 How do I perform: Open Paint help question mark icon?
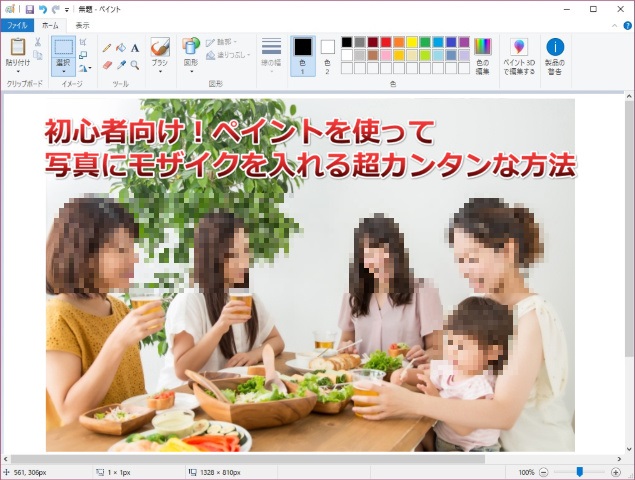(x=627, y=26)
